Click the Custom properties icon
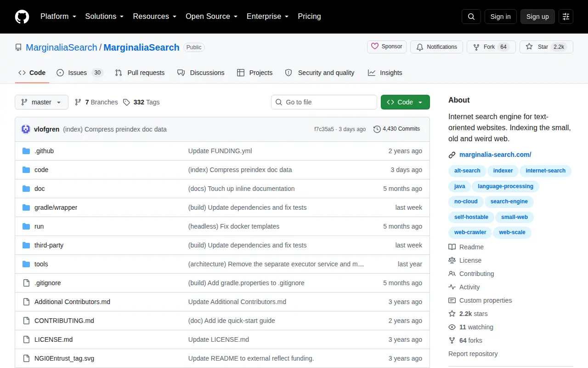This screenshot has width=588, height=368. coord(452,300)
